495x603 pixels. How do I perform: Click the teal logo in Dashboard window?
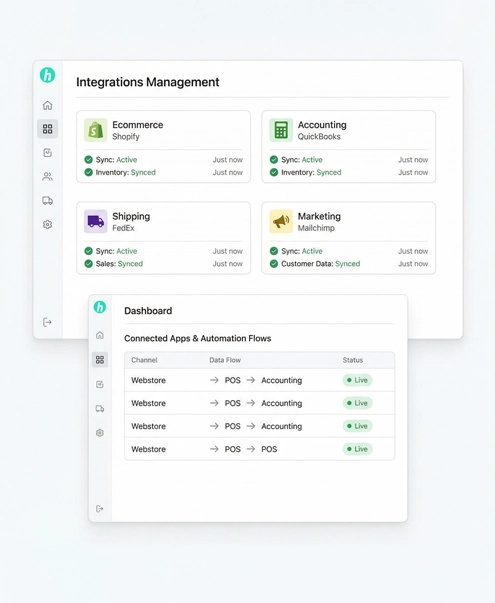coord(100,307)
